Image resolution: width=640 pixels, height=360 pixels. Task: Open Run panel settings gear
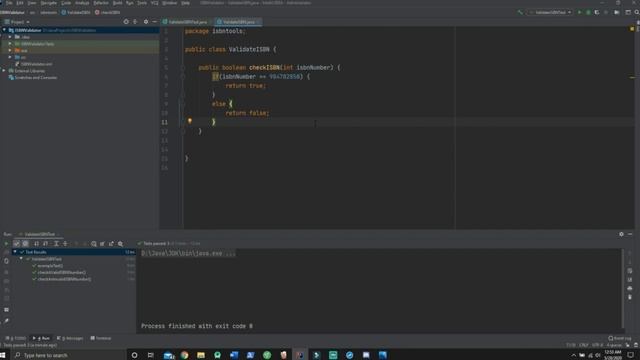click(x=621, y=234)
